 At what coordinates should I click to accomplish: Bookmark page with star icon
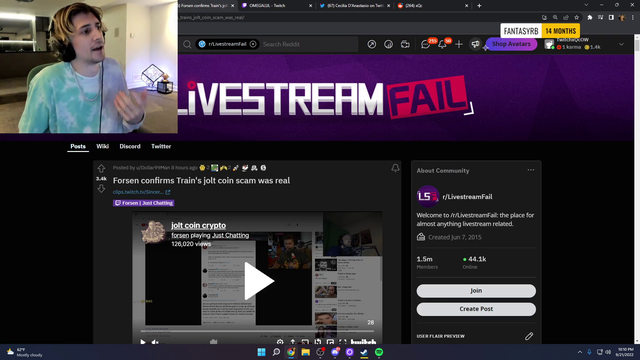(x=577, y=18)
